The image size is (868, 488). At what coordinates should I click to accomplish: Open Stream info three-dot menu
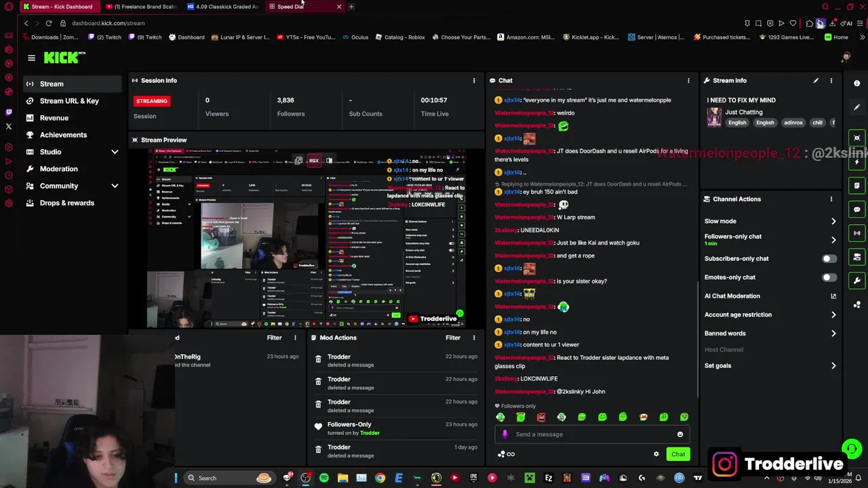coord(831,81)
